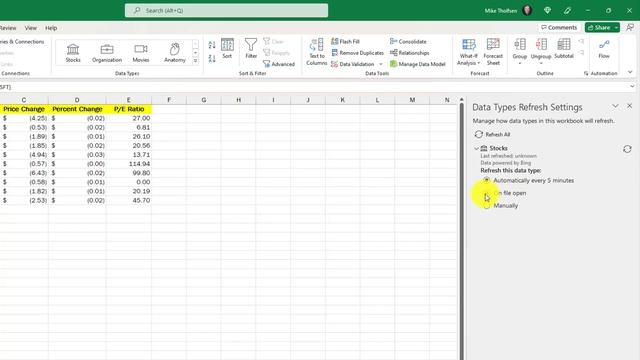The image size is (640, 360).
Task: Select P/E cell value 27.00
Action: tap(129, 118)
